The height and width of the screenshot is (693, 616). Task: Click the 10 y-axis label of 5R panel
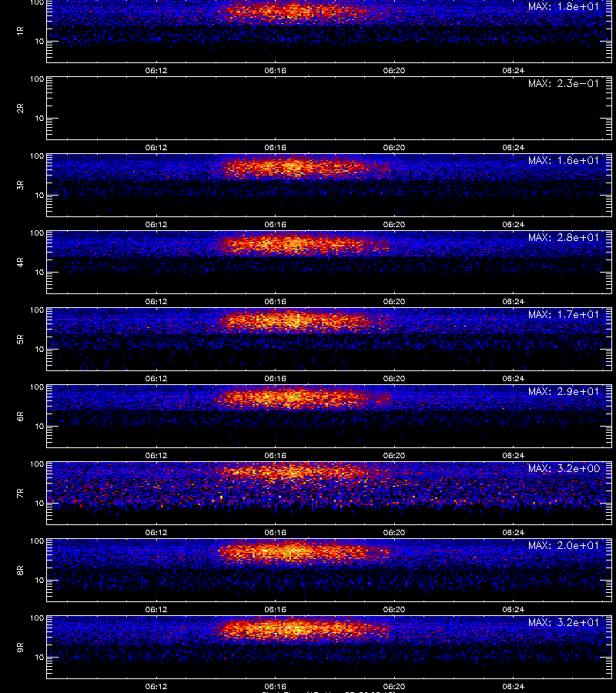39,349
